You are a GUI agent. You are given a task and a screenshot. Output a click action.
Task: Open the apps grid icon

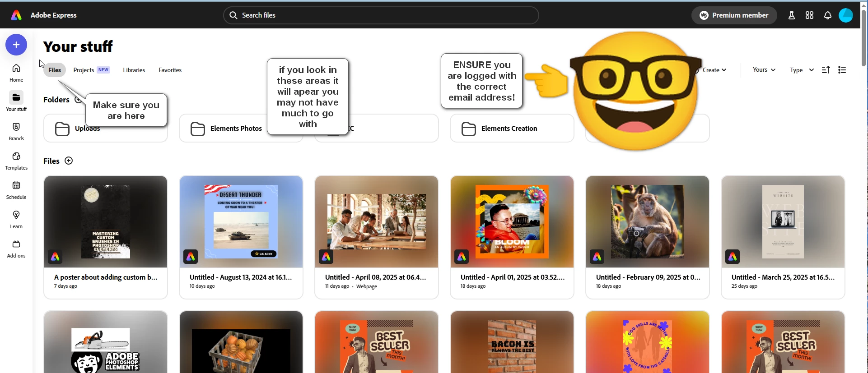pos(809,15)
